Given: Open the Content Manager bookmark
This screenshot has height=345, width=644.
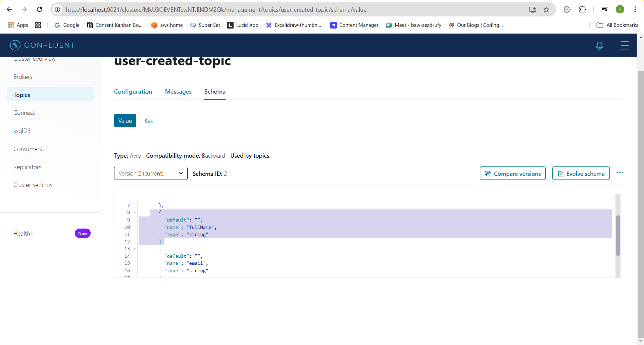Looking at the screenshot, I should click(354, 25).
